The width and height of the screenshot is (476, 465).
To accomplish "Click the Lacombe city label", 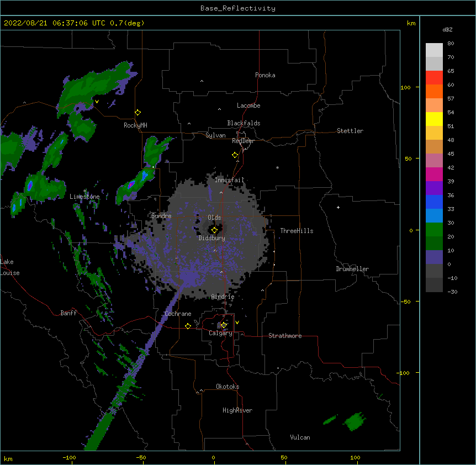I will (248, 105).
